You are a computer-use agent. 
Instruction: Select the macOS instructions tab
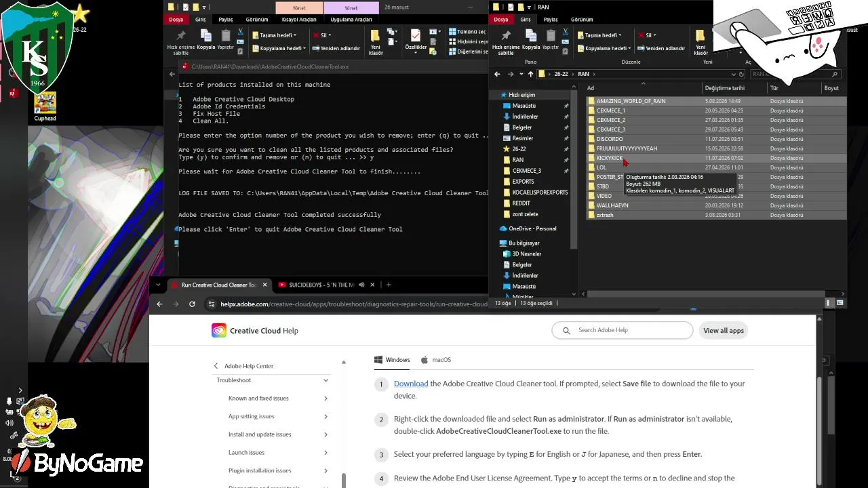(x=436, y=360)
